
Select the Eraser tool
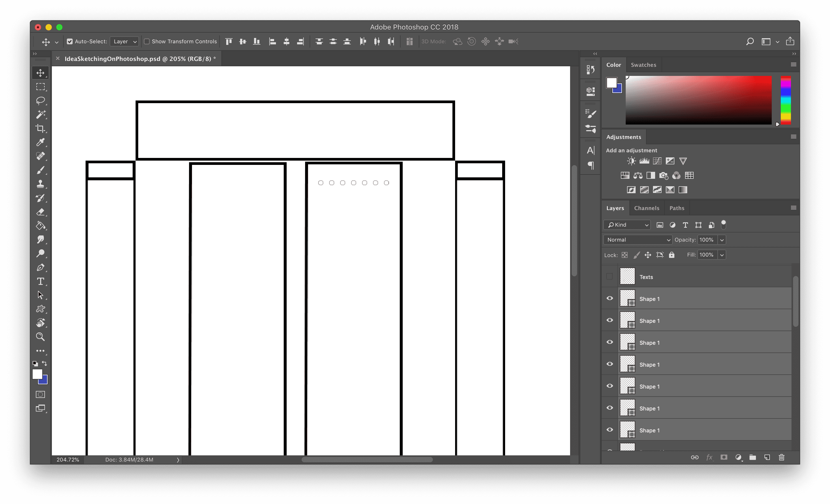pyautogui.click(x=40, y=212)
